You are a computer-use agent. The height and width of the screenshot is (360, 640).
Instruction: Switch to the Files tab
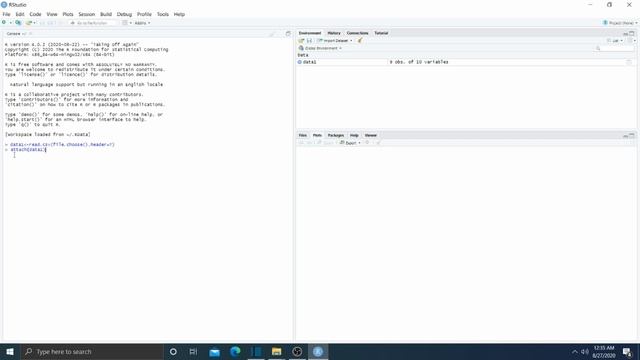tap(302, 135)
